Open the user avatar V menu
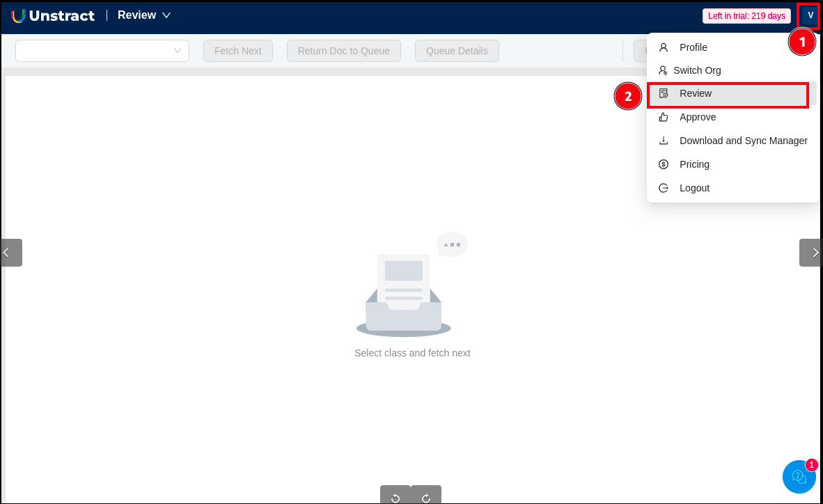 [810, 15]
